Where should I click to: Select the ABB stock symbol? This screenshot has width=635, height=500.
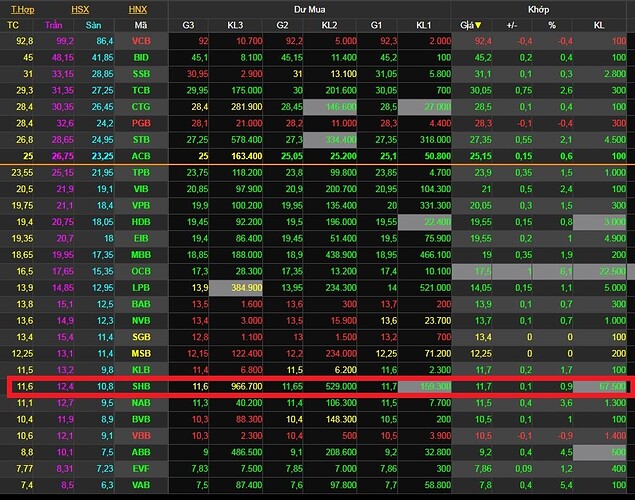(x=141, y=452)
